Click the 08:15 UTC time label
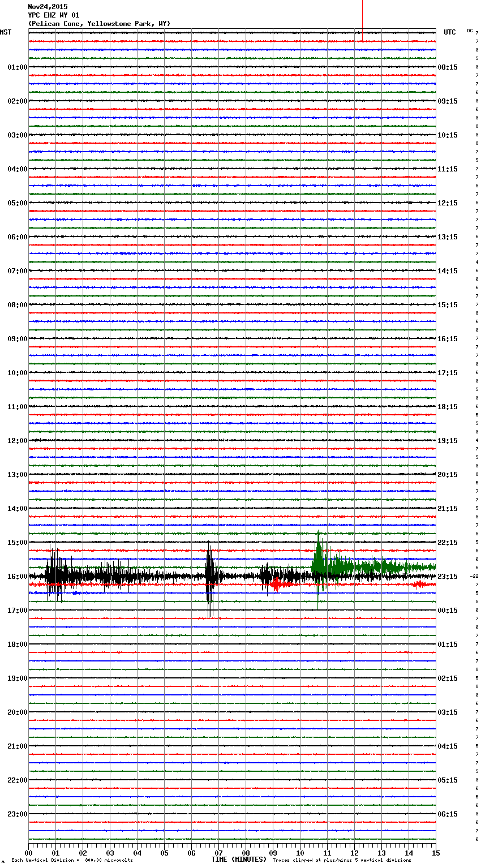 (x=448, y=67)
